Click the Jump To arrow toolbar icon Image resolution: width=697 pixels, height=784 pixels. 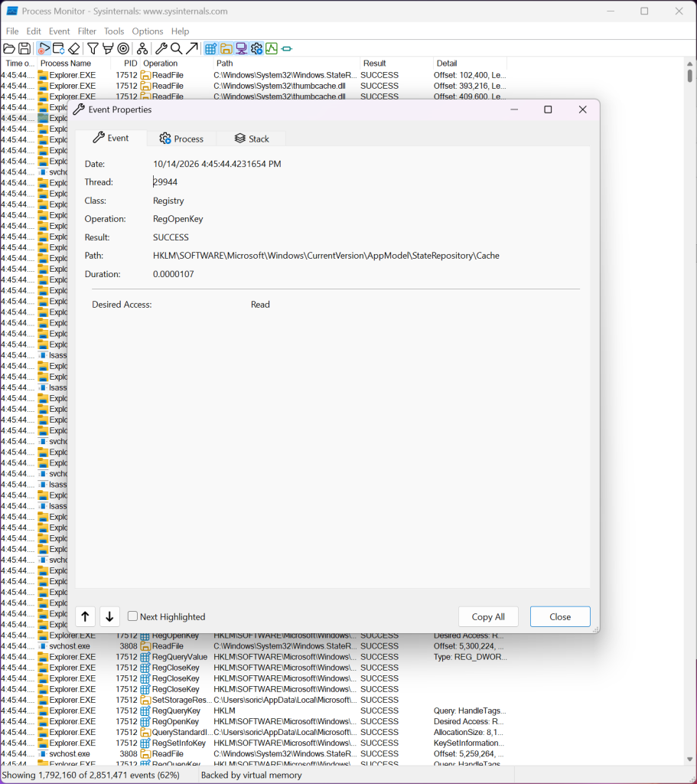191,48
